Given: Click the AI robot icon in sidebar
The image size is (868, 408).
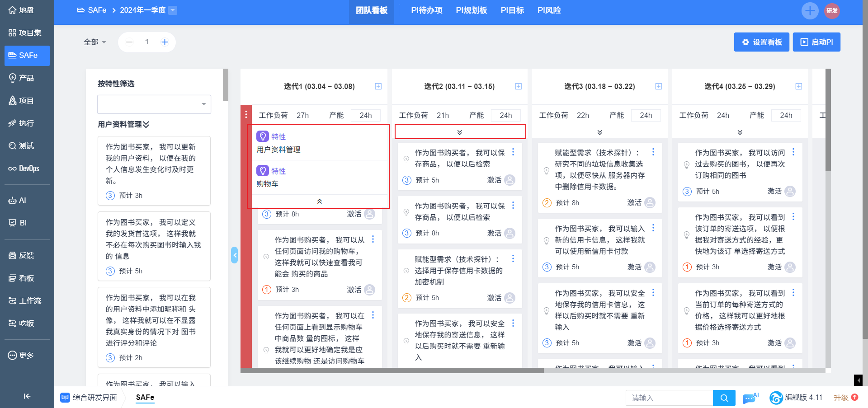Looking at the screenshot, I should coord(12,201).
